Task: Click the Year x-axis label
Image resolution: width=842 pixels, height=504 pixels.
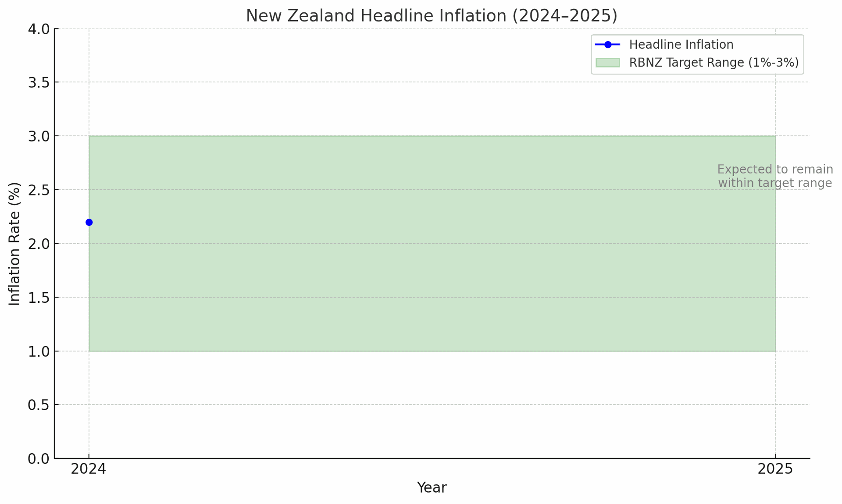Action: 432,487
